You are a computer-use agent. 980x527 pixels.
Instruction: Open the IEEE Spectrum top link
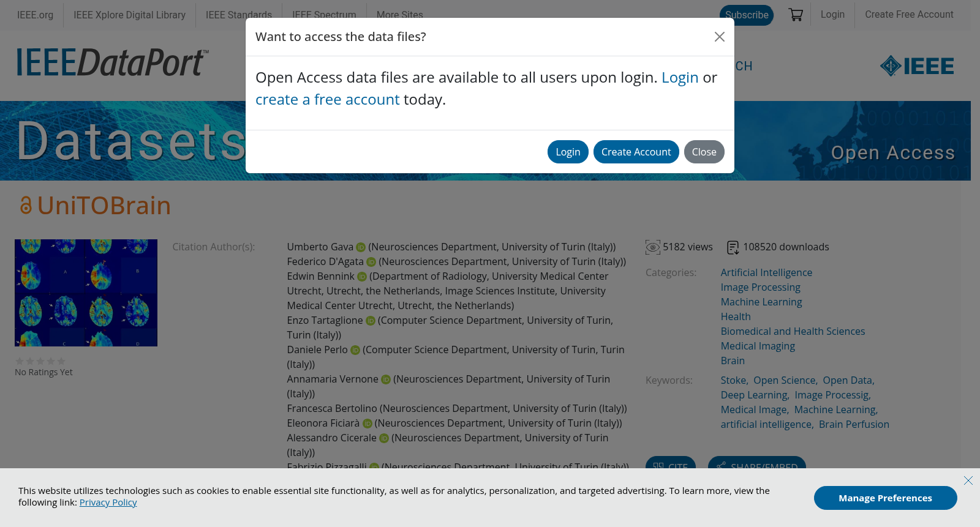point(325,15)
